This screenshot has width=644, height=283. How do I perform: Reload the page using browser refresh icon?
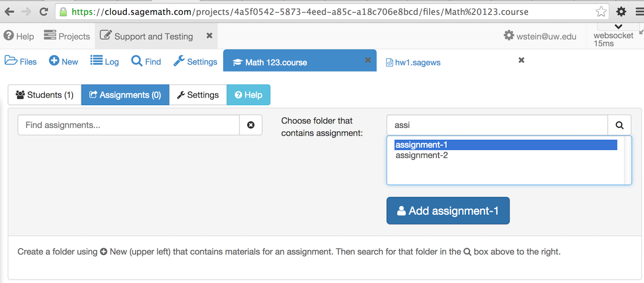pos(44,12)
